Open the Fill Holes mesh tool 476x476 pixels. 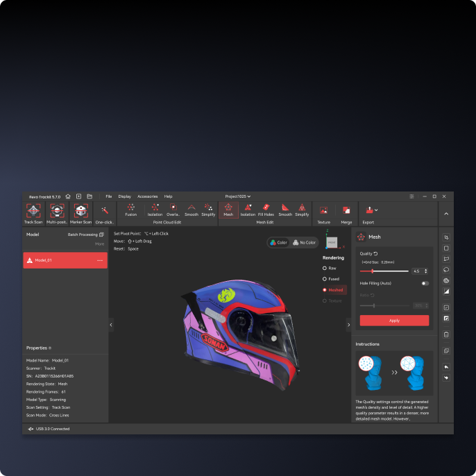click(266, 208)
